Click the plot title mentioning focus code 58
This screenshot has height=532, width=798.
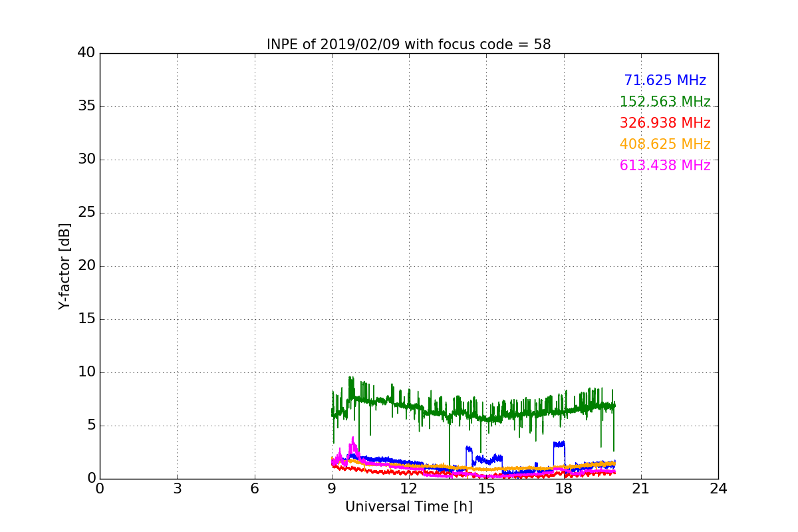tap(409, 45)
